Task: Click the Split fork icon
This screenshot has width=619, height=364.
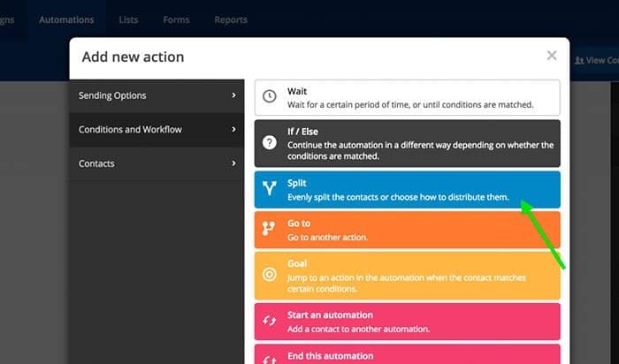Action: pyautogui.click(x=269, y=188)
